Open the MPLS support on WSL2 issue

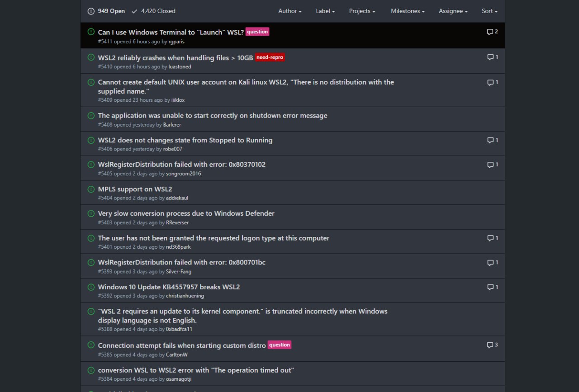point(135,189)
